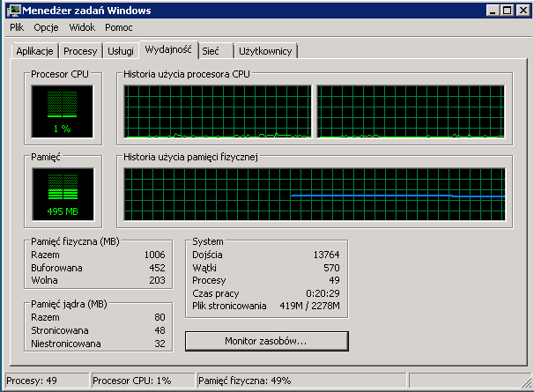The width and height of the screenshot is (534, 392).
Task: Click the kernel memory Razem value 80
Action: [159, 317]
